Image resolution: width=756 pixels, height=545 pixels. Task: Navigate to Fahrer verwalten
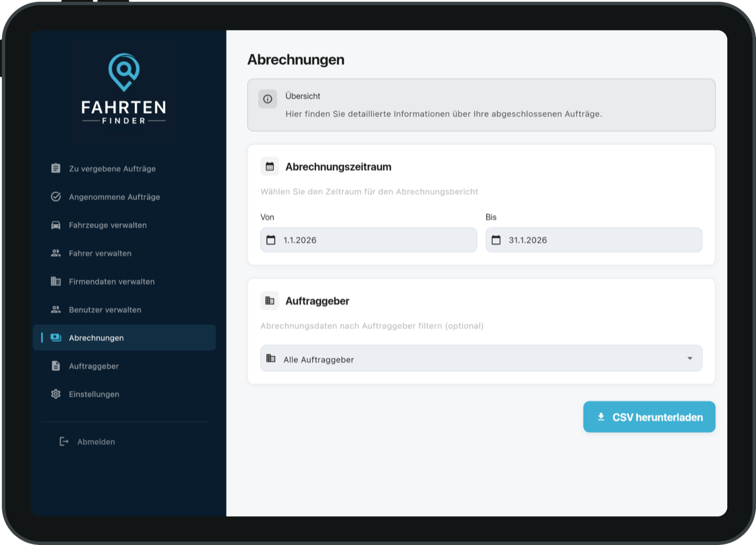point(124,253)
